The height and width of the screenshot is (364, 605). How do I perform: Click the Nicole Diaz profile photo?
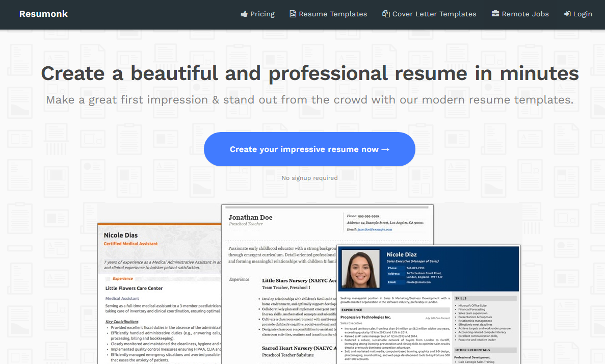(x=360, y=269)
